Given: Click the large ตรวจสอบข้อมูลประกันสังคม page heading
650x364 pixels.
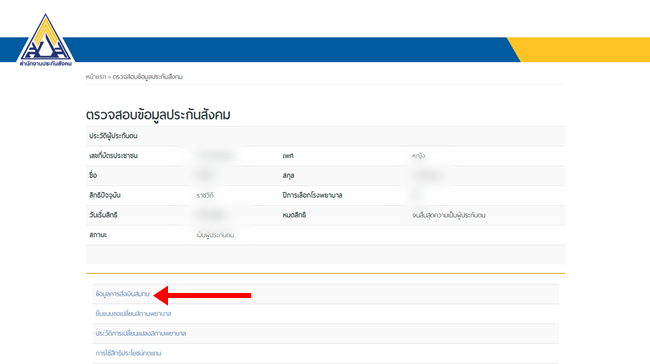Looking at the screenshot, I should coord(158,115).
